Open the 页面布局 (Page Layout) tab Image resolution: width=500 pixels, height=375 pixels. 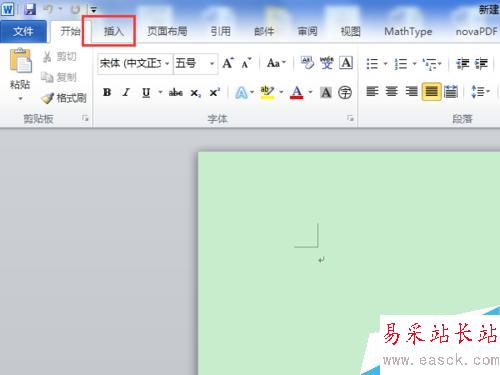pyautogui.click(x=167, y=31)
